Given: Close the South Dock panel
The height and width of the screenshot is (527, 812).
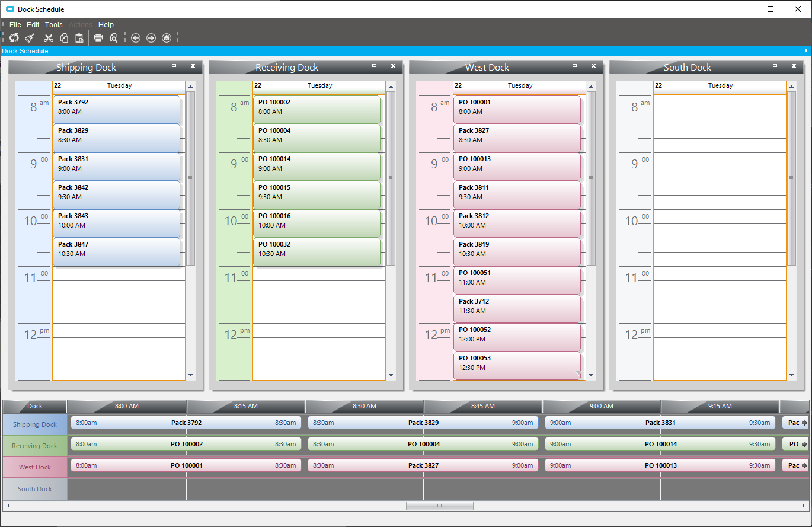Looking at the screenshot, I should tap(794, 66).
